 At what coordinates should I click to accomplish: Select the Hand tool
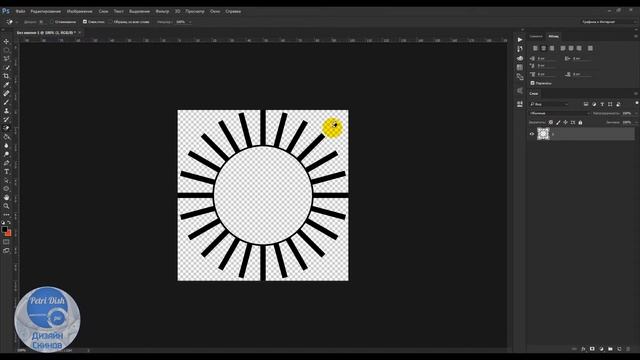point(6,197)
